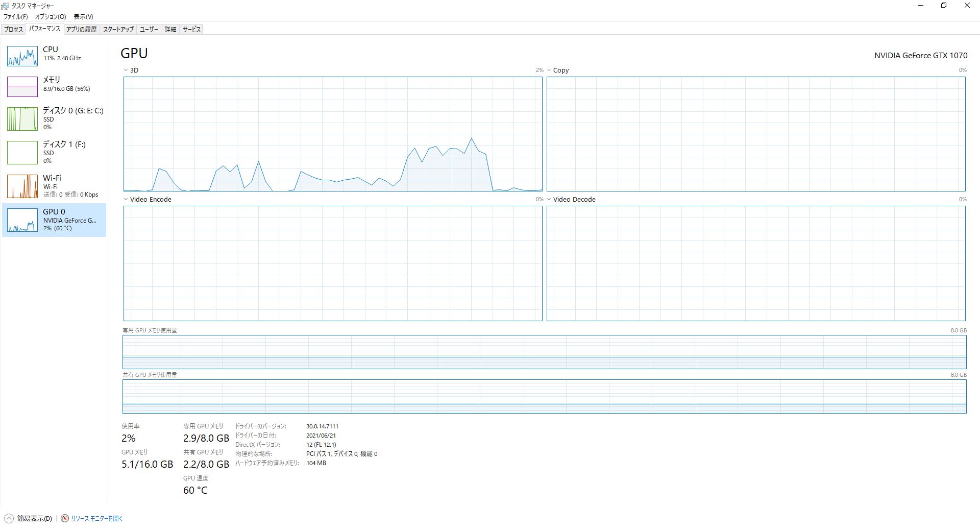Close the Task Manager window
Viewport: 980px width, 531px height.
click(967, 6)
